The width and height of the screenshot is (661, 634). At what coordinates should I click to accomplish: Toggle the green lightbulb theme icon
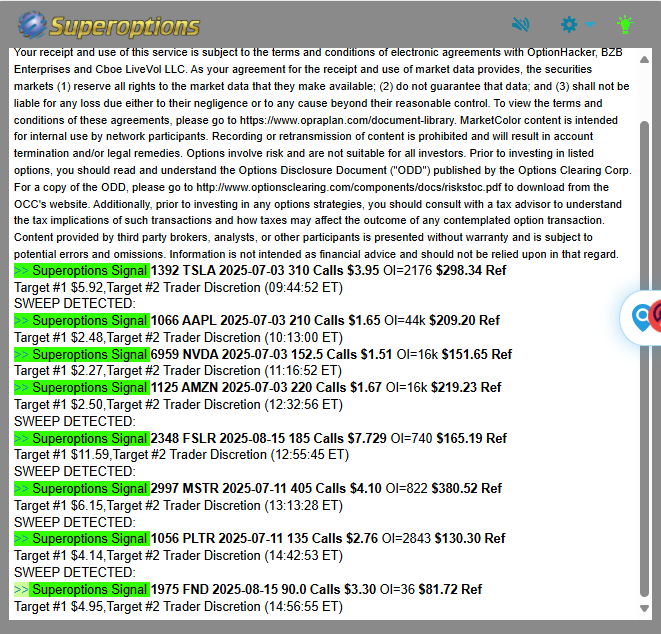point(626,25)
